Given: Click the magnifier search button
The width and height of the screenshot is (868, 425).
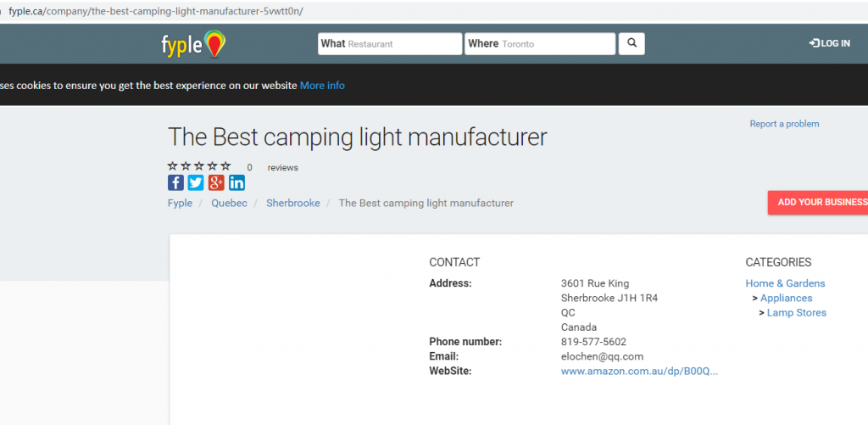Looking at the screenshot, I should pos(632,43).
